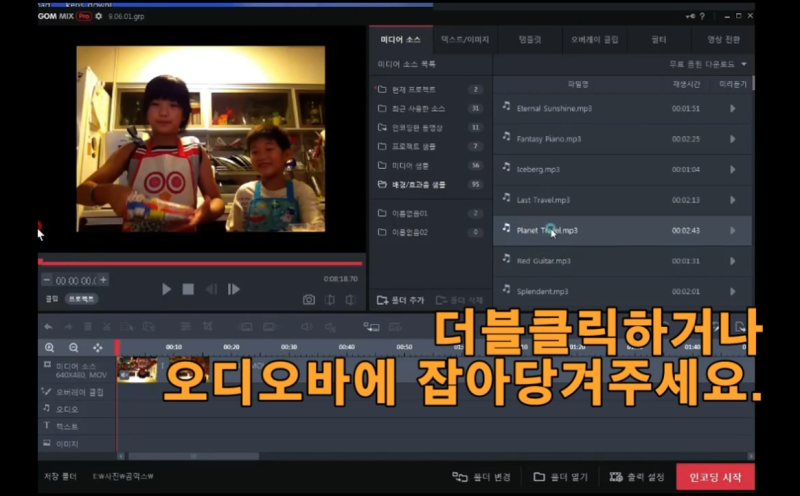Screen dimensions: 800x496
Task: Click the redo arrow in timeline toolbar
Action: click(x=68, y=327)
